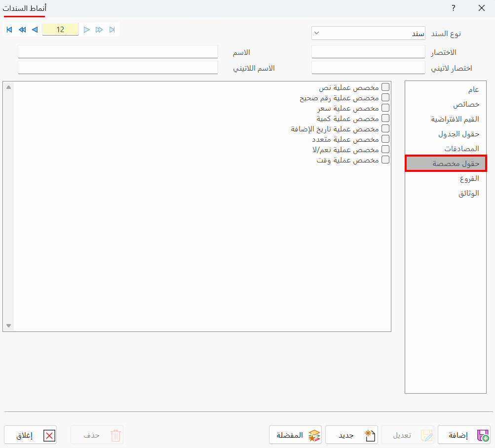The width and height of the screenshot is (495, 448).
Task: Click the جديد (New) button
Action: 352,435
